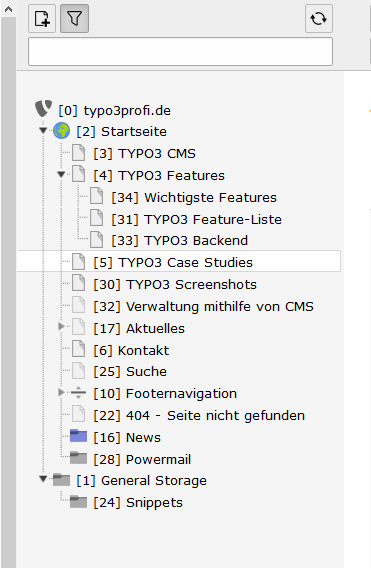This screenshot has height=568, width=371.
Task: Collapse the TYPO3 Features node
Action: [x=61, y=175]
